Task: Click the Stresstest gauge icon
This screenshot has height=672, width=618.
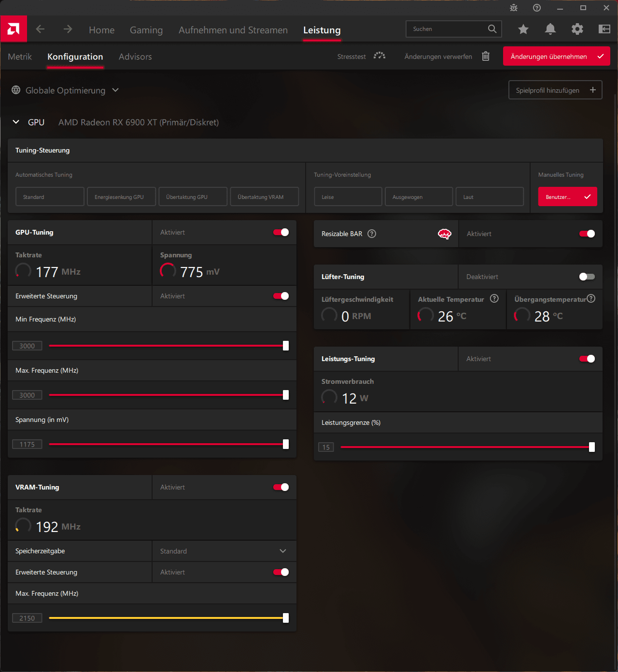Action: [x=379, y=56]
